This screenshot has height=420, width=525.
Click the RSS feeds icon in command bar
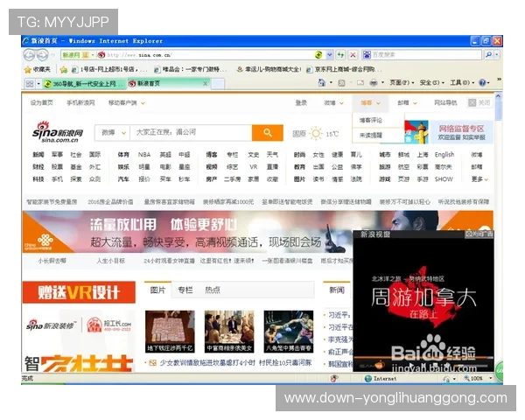point(341,83)
